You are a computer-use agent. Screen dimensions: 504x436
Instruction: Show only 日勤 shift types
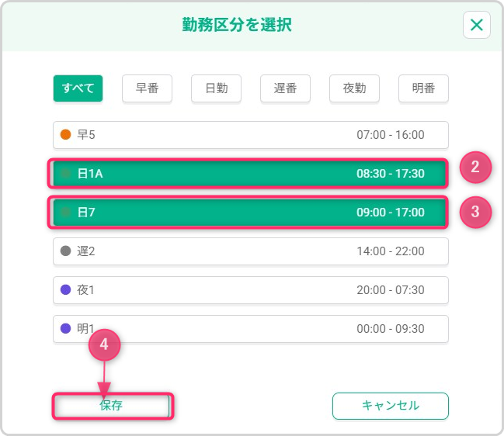[x=216, y=88]
